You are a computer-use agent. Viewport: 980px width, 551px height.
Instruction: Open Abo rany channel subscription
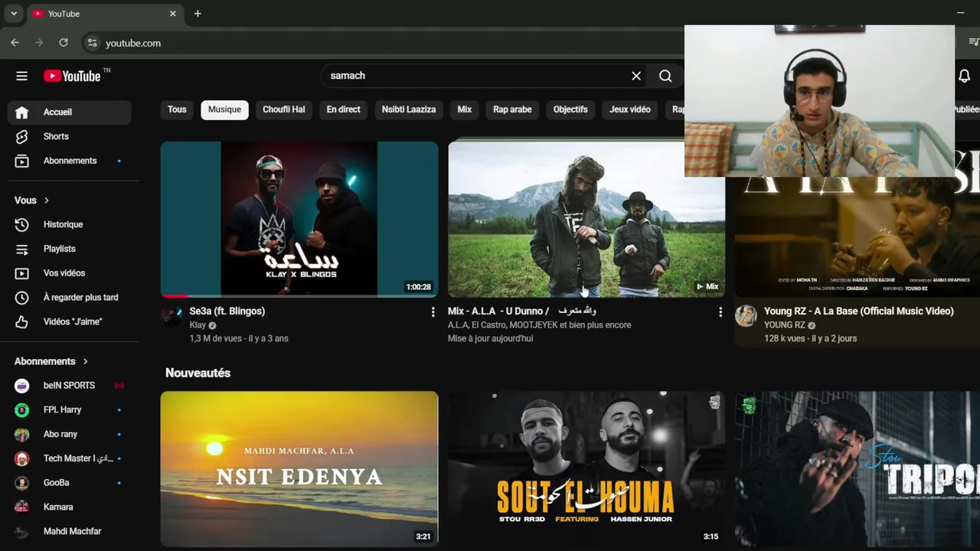tap(70, 434)
